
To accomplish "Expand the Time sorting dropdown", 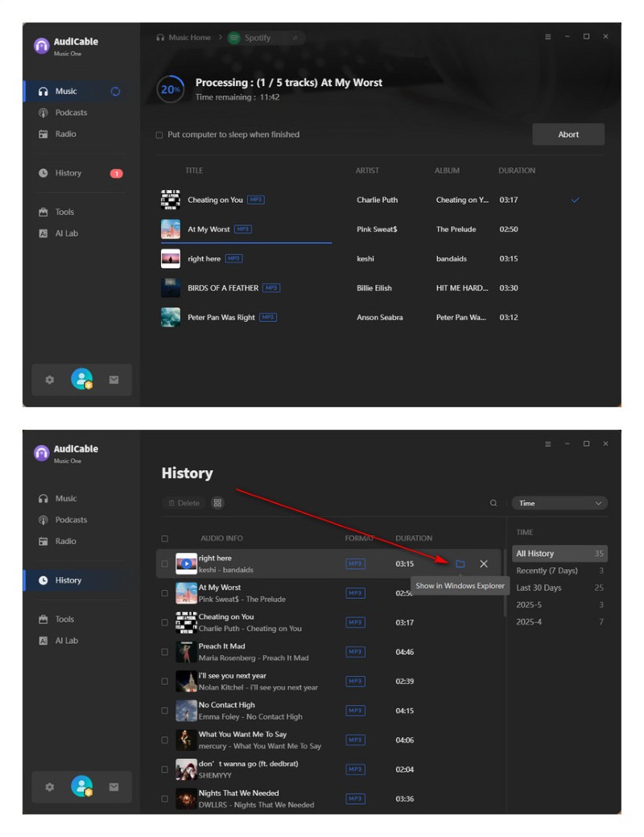I will click(559, 503).
